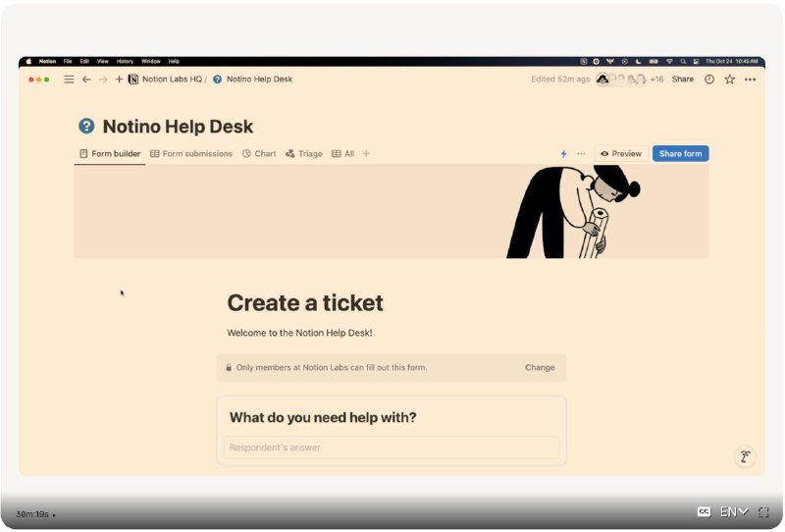Click the battery icon in the menu bar
The image size is (785, 532).
[x=654, y=61]
